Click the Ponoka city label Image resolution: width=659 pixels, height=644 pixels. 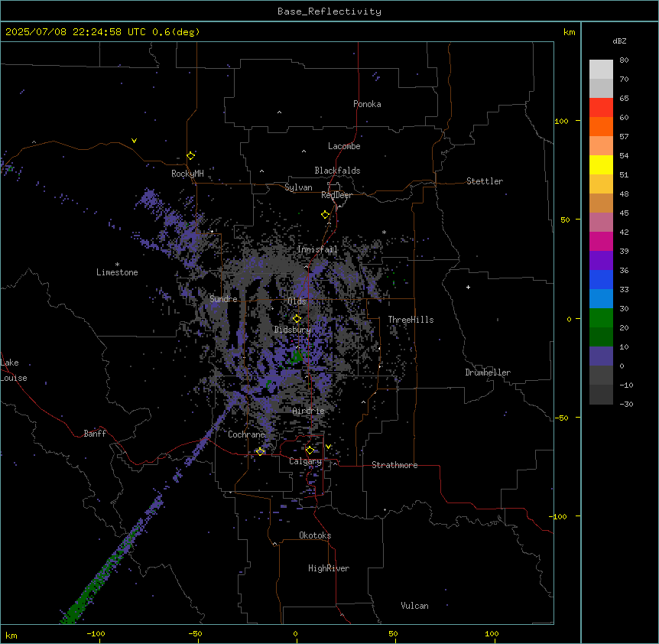click(367, 104)
